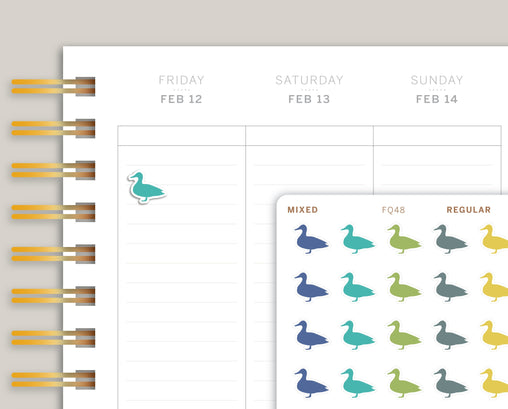508x409 pixels.
Task: Click the MIXED label on sticker sheet
Action: [x=303, y=210]
